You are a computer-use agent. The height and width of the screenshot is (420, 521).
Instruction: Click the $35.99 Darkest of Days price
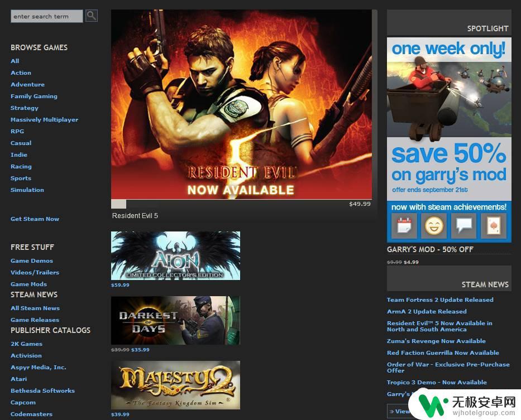[140, 350]
